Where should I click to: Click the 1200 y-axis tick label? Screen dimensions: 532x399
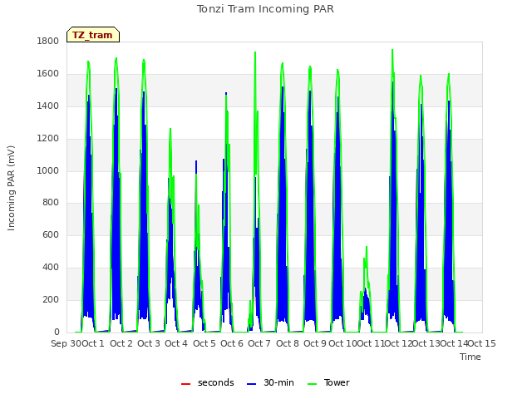pos(48,139)
